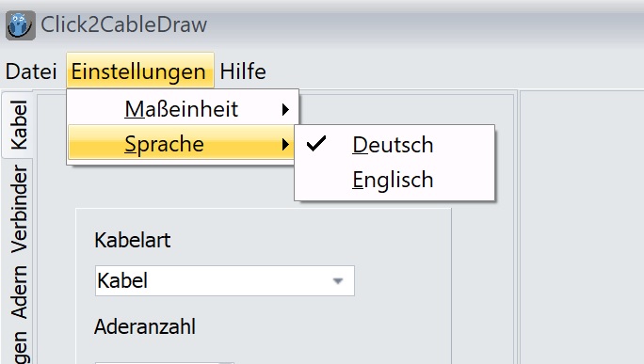Open the Hilfe menu

(243, 71)
